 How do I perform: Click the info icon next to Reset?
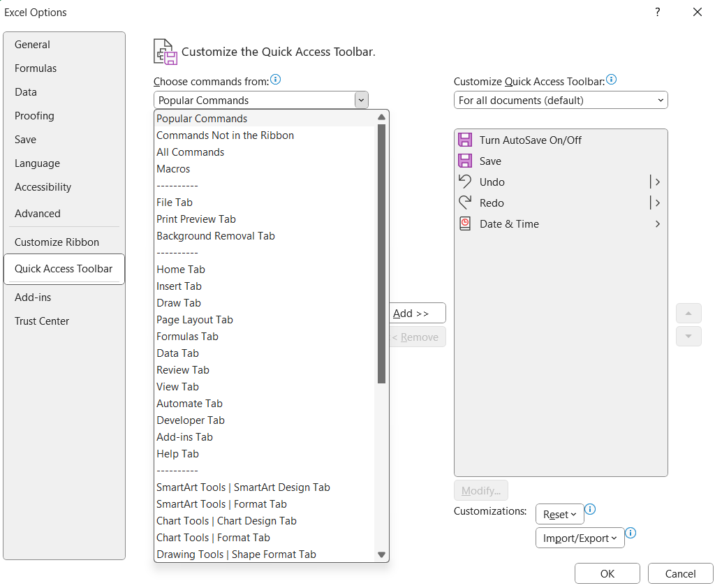[x=590, y=509]
